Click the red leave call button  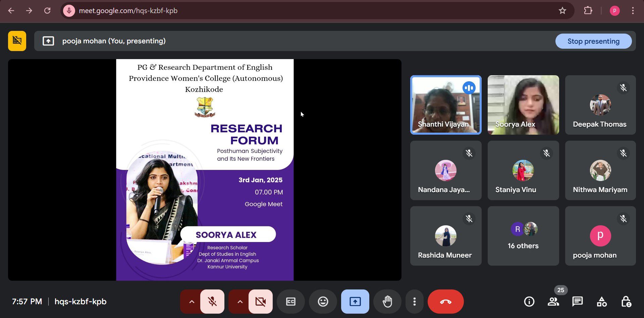[x=445, y=302]
